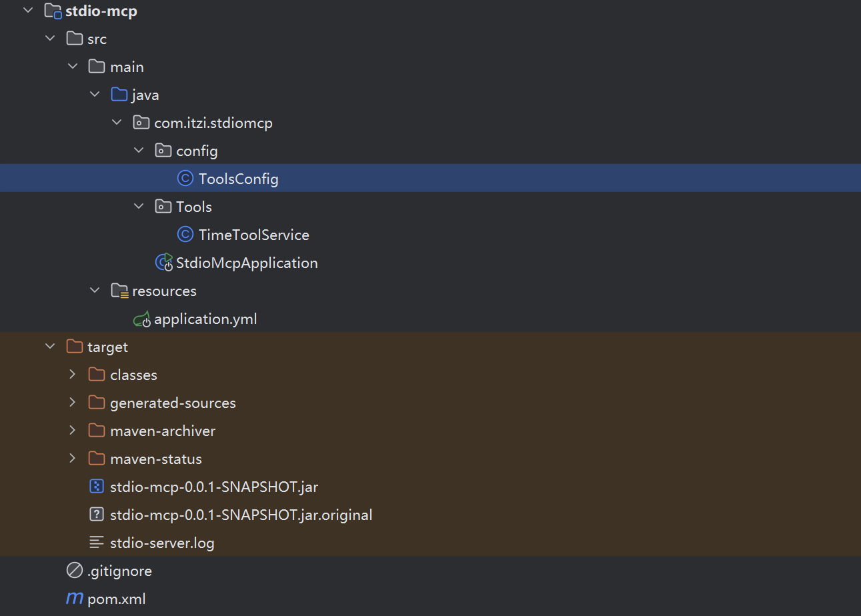Collapse the stdio-mcp root node
Viewport: 861px width, 616px height.
pyautogui.click(x=27, y=11)
